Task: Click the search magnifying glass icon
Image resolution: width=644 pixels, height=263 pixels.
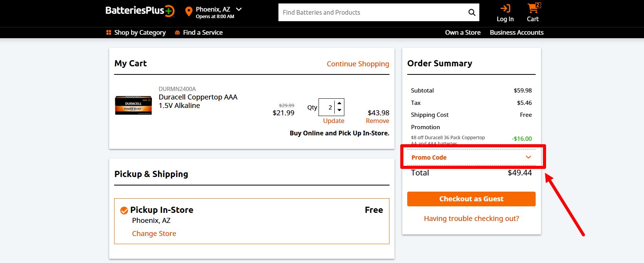Action: [471, 12]
